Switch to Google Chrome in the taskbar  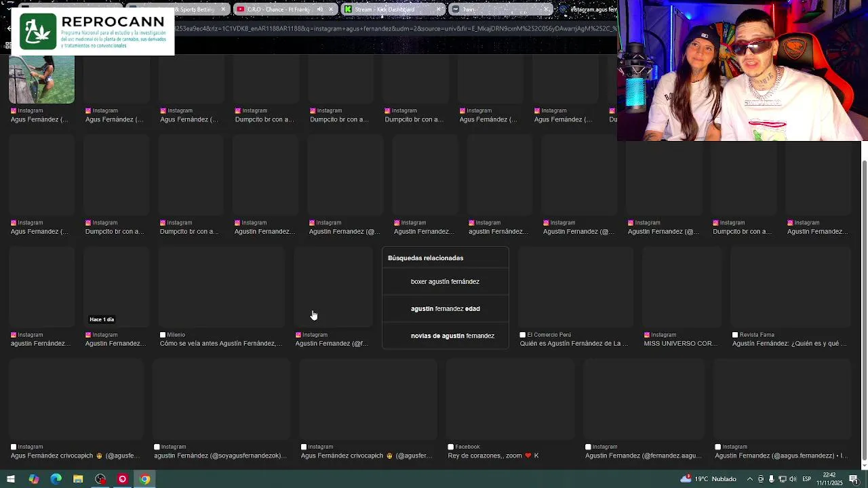(x=145, y=479)
